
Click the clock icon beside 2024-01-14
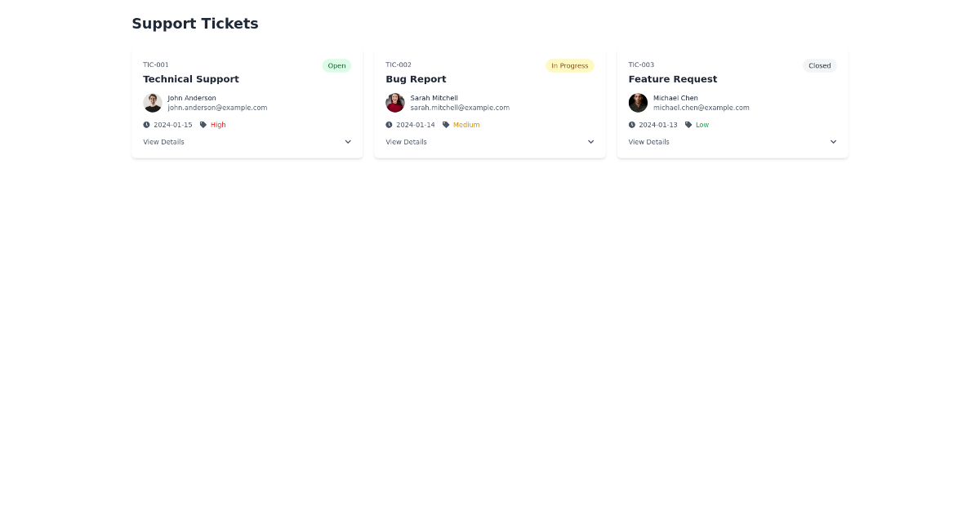(x=387, y=124)
